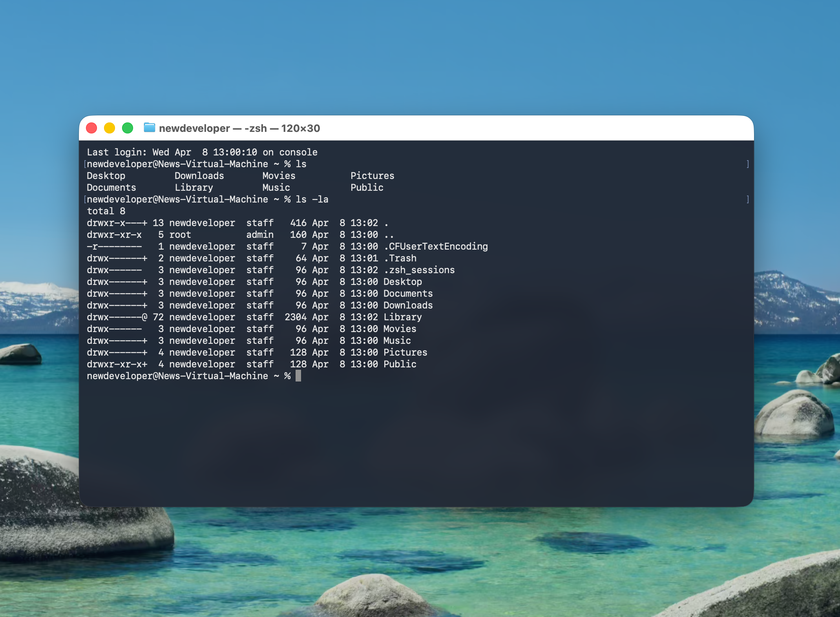
Task: Click the "ls -la" command text
Action: [312, 199]
